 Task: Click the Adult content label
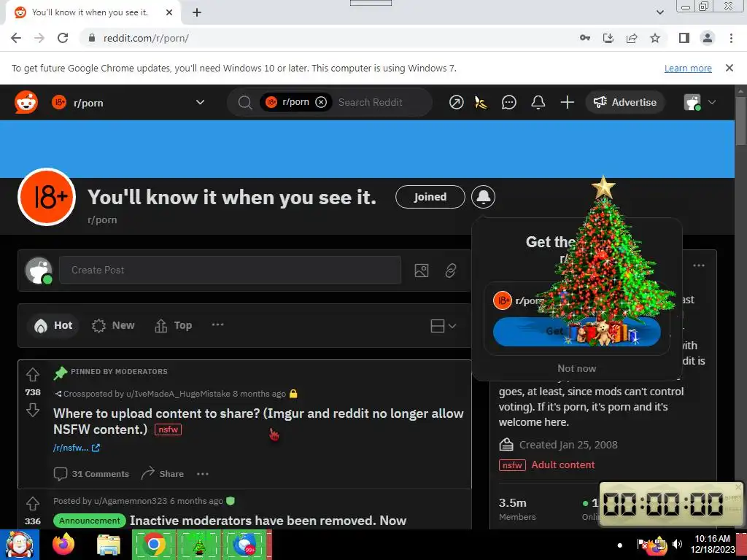point(563,464)
